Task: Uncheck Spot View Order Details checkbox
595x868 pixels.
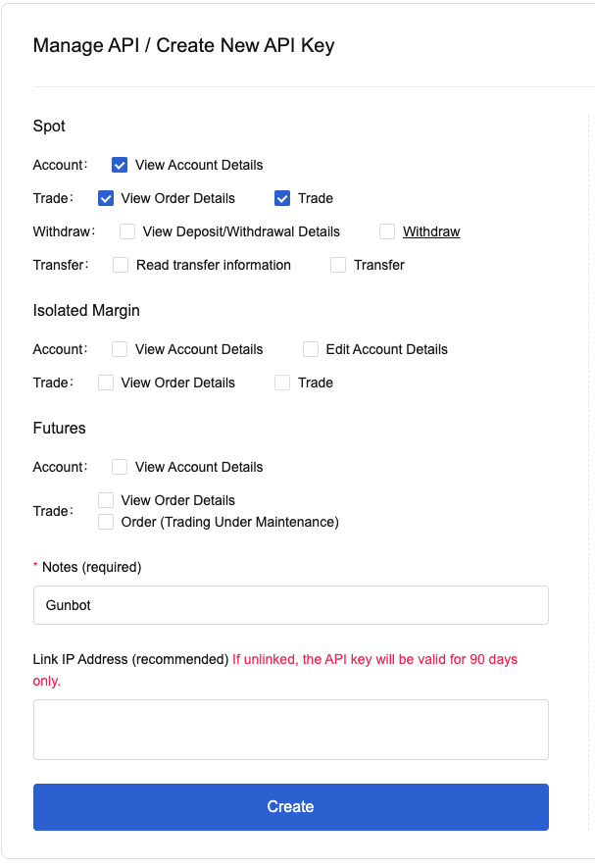Action: click(x=106, y=198)
